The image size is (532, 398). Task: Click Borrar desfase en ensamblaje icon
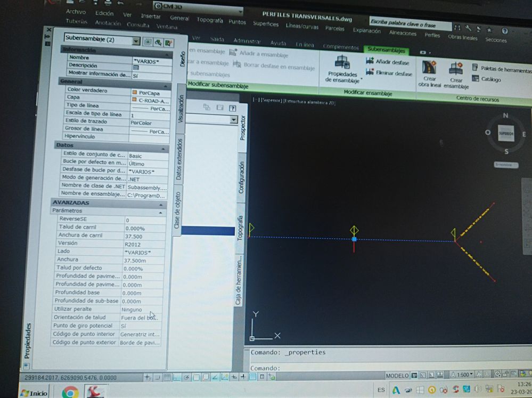237,64
